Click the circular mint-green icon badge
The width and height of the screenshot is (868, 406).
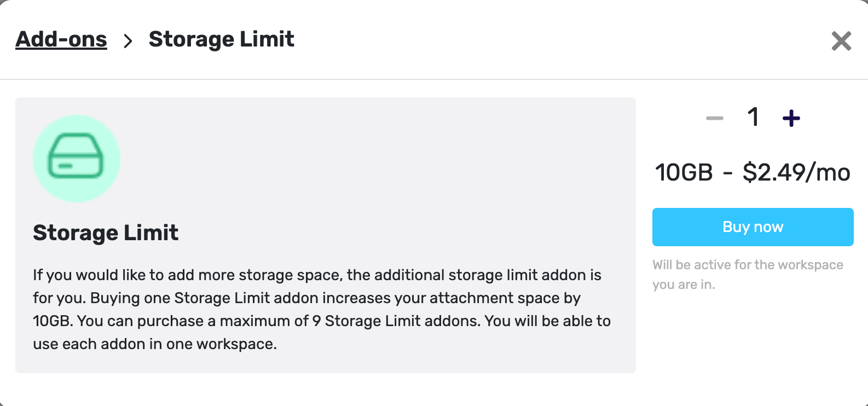pyautogui.click(x=77, y=158)
